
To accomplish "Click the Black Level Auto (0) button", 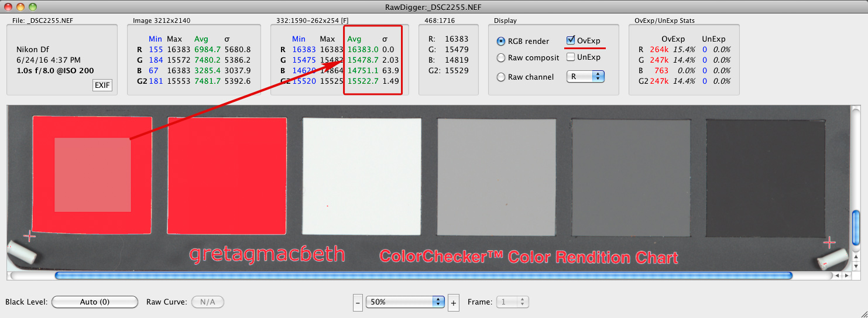I will 95,302.
